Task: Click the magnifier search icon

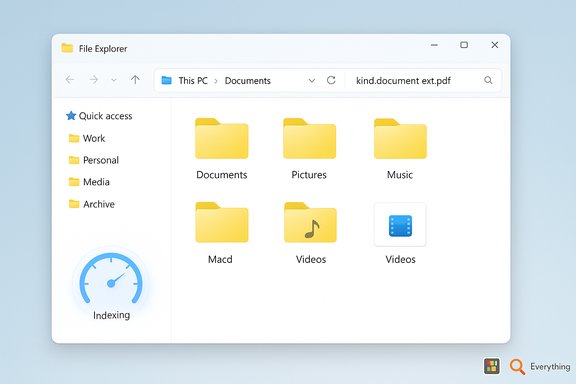Action: [488, 80]
